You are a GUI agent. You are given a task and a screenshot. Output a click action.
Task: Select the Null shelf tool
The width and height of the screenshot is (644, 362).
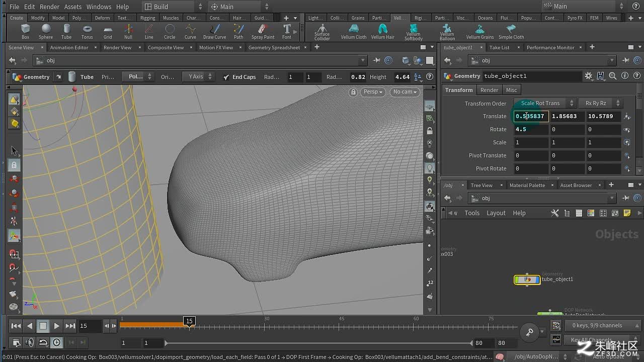(x=128, y=32)
